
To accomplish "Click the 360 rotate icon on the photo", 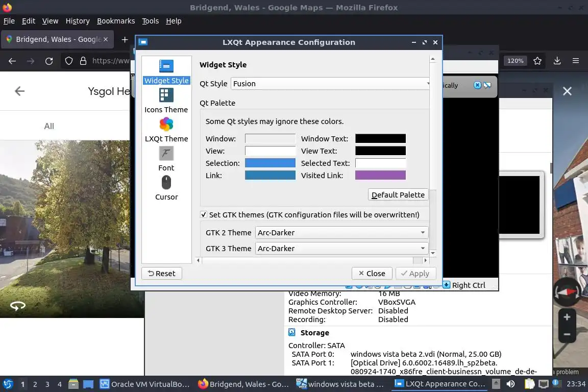I will [18, 306].
